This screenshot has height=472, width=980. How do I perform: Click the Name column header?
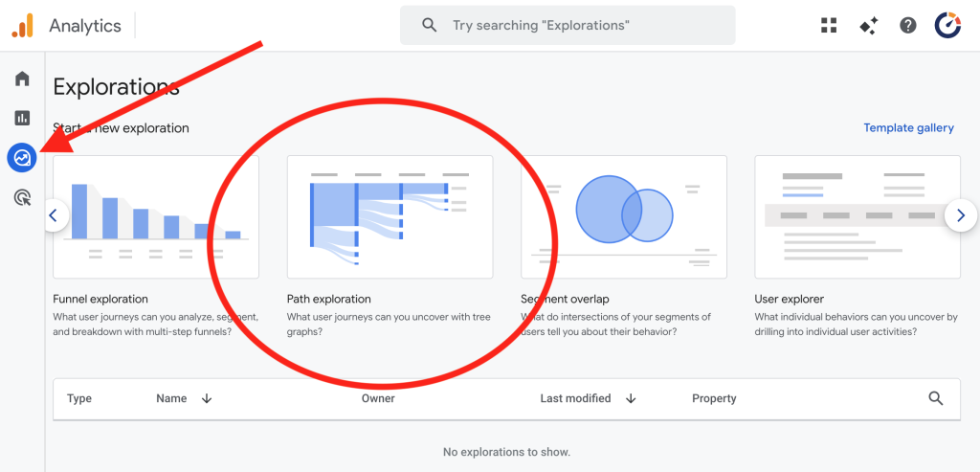pyautogui.click(x=171, y=398)
